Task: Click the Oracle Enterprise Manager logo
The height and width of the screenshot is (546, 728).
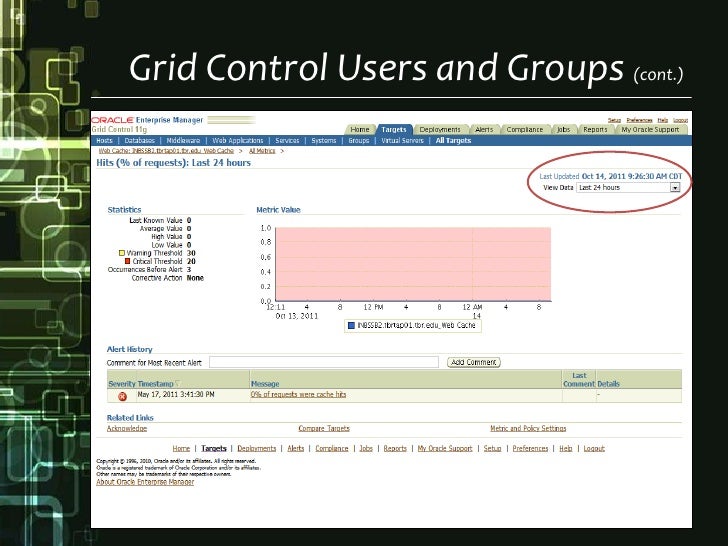Action: [x=148, y=120]
